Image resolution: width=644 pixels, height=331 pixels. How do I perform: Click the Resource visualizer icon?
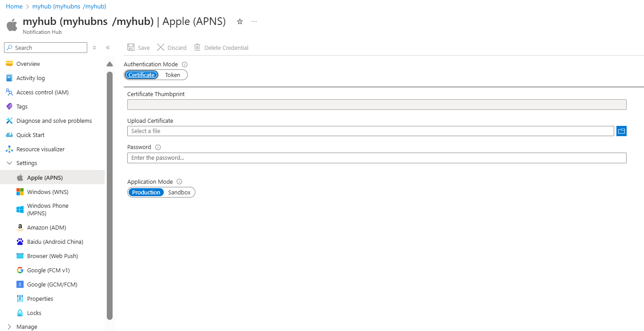pos(10,149)
